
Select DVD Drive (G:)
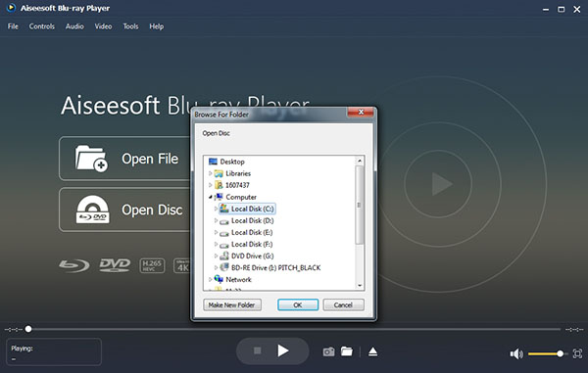[253, 256]
